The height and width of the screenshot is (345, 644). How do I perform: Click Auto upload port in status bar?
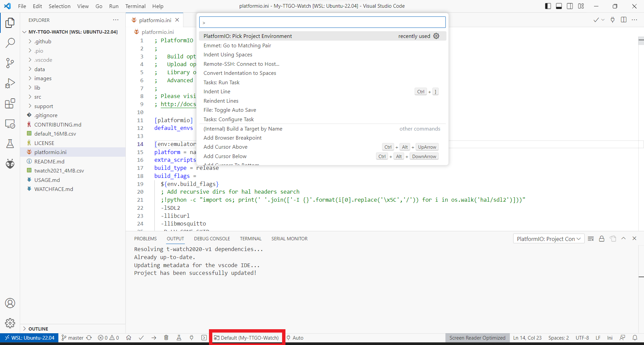295,338
